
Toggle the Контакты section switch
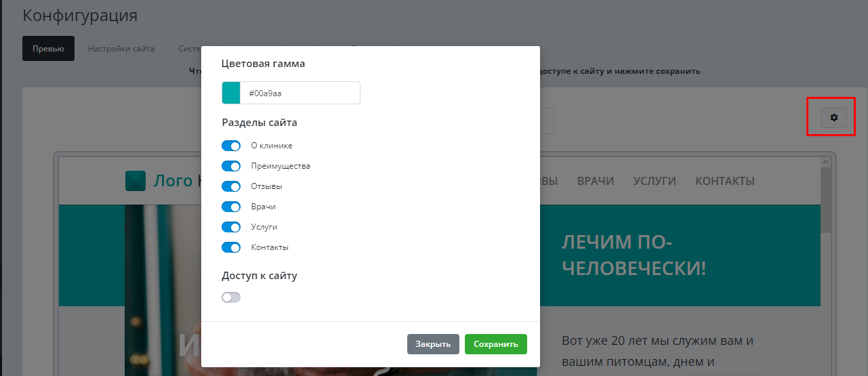[x=231, y=247]
